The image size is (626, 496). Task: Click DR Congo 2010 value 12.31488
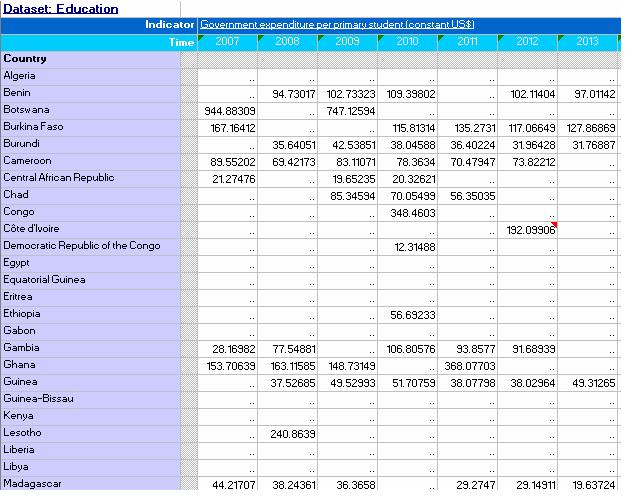click(415, 247)
